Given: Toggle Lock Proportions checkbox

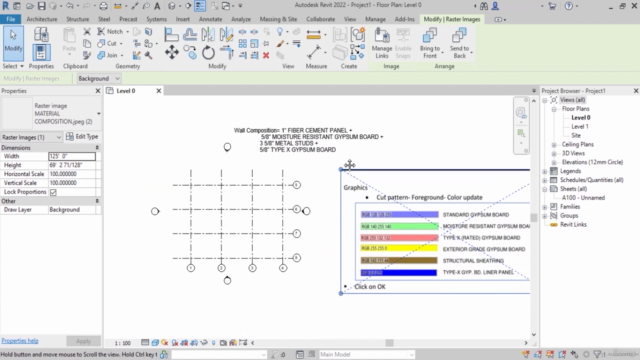Looking at the screenshot, I should point(53,192).
